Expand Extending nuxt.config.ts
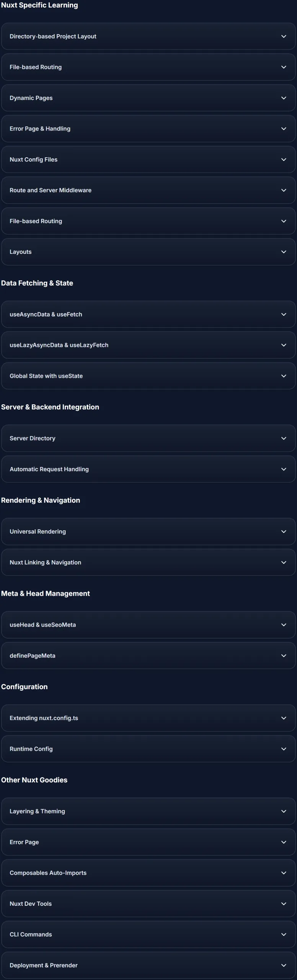Image resolution: width=297 pixels, height=980 pixels. point(148,718)
